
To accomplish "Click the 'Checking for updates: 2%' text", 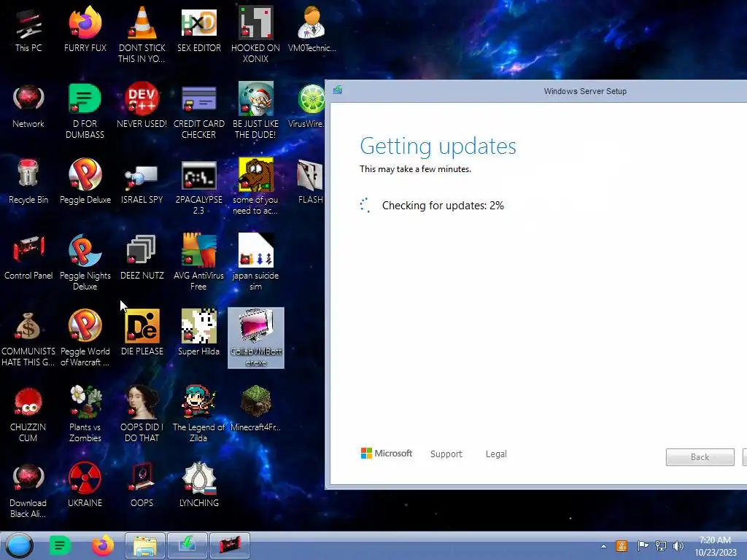I will tap(443, 205).
